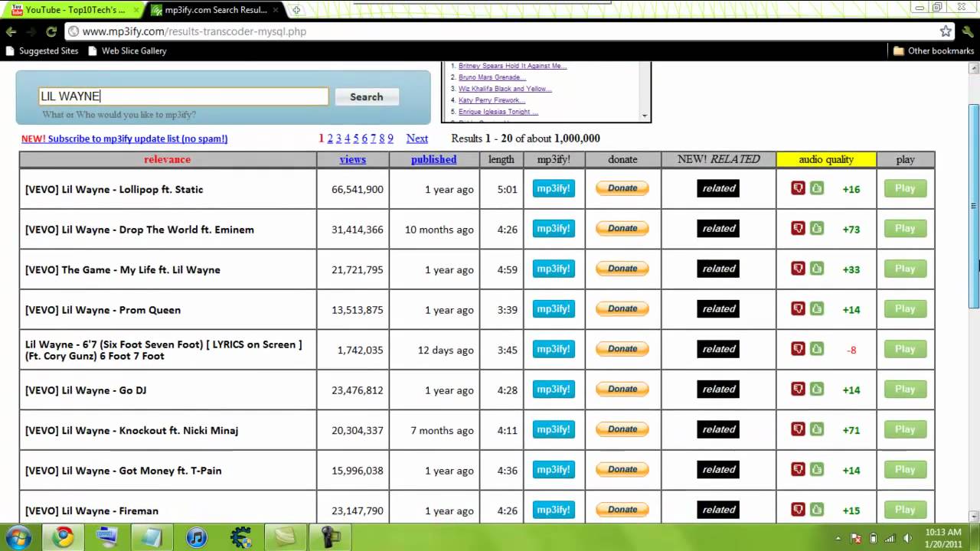Reload the page with the refresh icon

click(x=51, y=31)
